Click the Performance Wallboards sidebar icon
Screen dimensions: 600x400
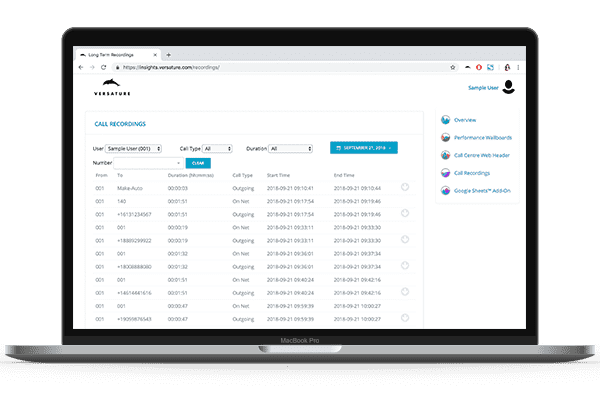click(445, 138)
